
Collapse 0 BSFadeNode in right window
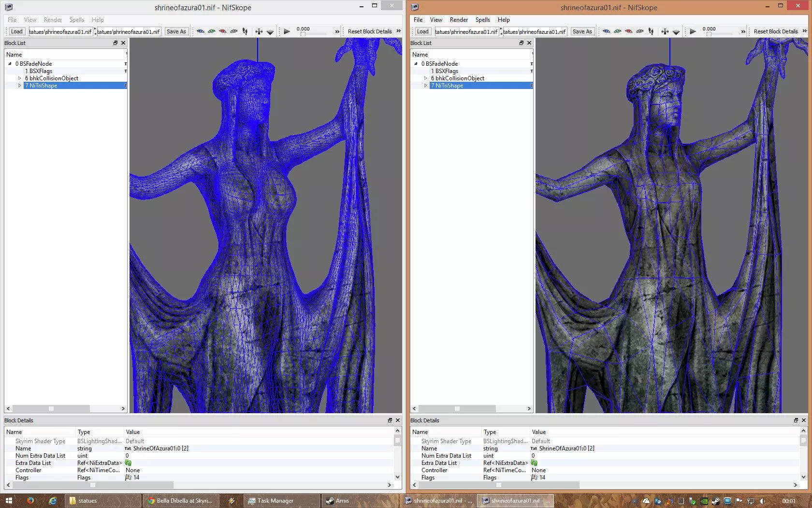[416, 64]
